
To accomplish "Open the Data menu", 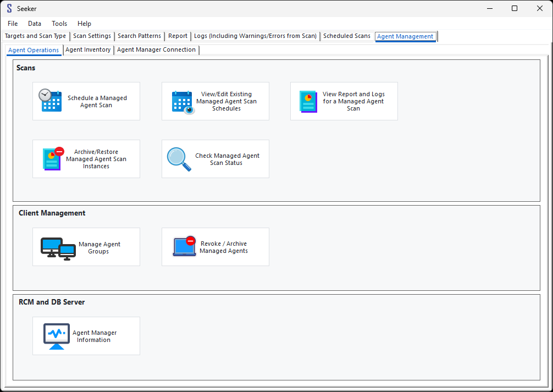I will click(35, 24).
